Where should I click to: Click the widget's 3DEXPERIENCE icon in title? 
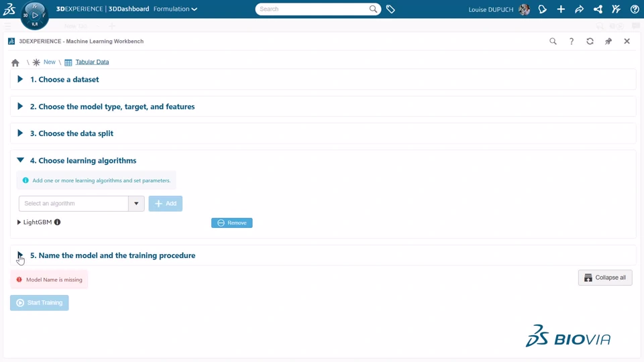pos(11,41)
